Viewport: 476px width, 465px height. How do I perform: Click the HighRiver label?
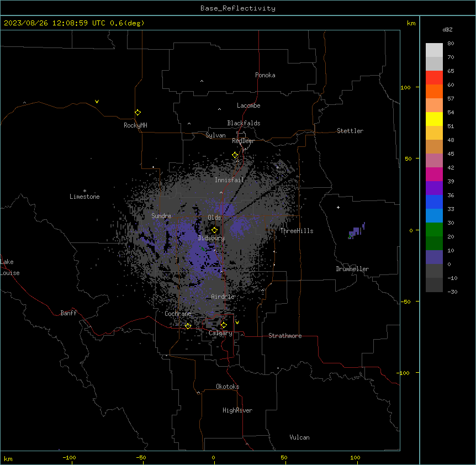237,410
